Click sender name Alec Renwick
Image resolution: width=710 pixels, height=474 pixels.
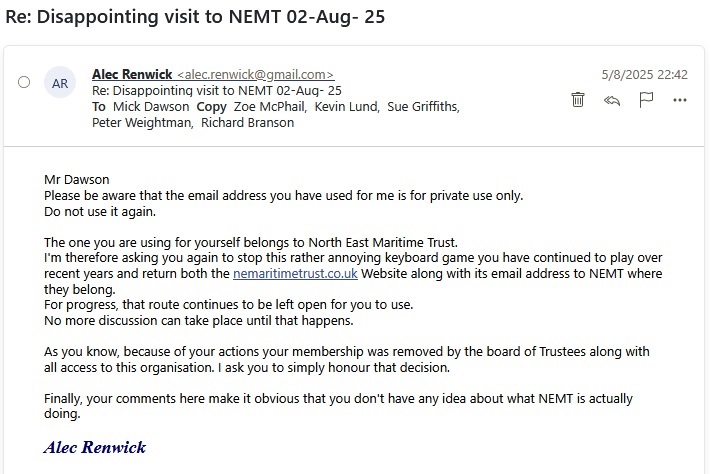132,75
